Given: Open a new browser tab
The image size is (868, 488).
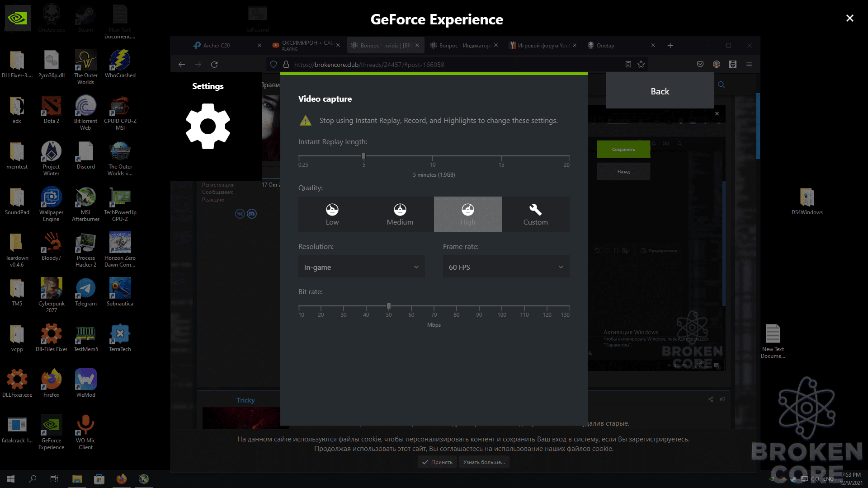Looking at the screenshot, I should 670,46.
